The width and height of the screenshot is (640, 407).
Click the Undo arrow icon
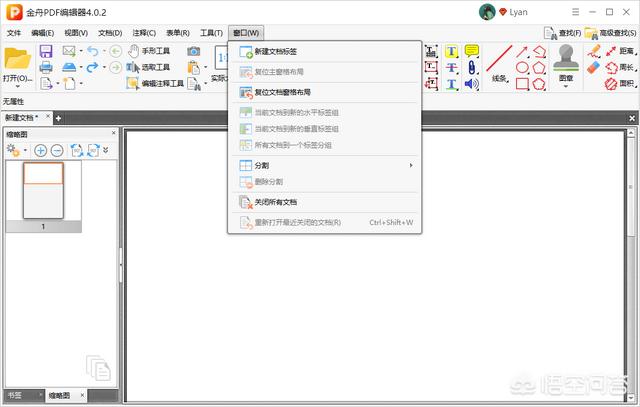[x=93, y=51]
